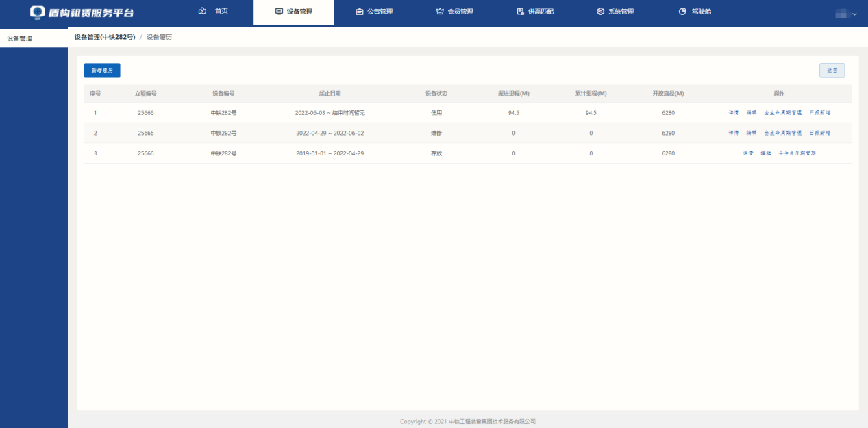Screen dimensions: 868x428
Task: Open 全生命周期管理 for row 1
Action: [x=783, y=112]
